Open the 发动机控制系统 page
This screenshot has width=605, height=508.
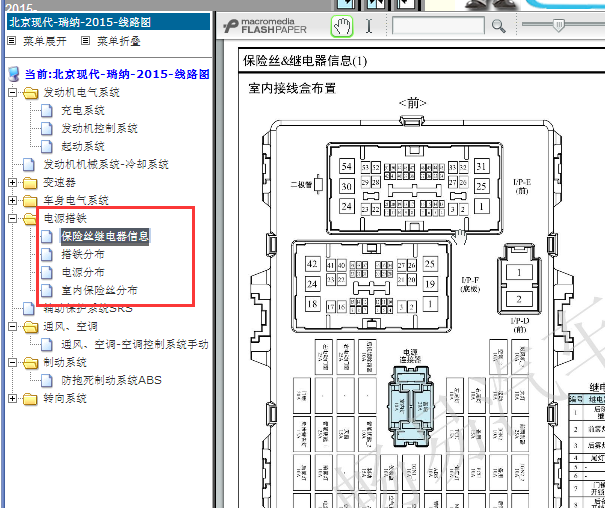pos(100,128)
